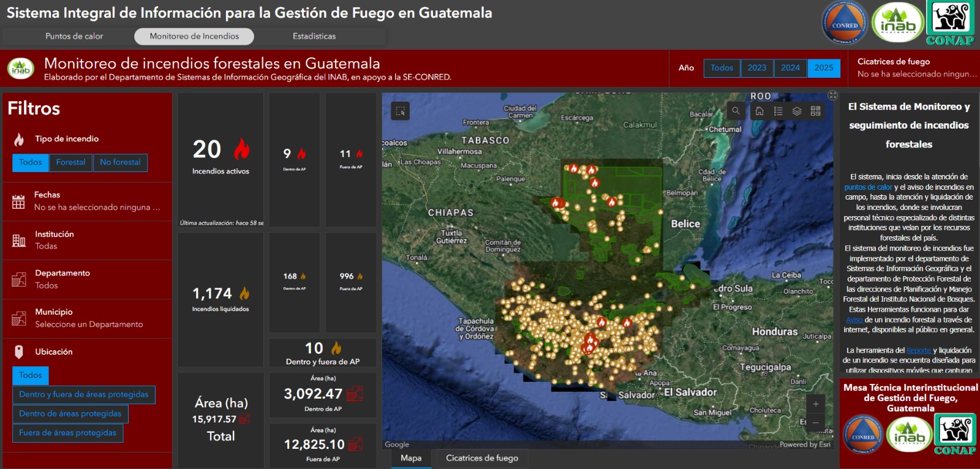The height and width of the screenshot is (469, 980).
Task: Expand the Departamento filter selector
Action: [x=87, y=279]
